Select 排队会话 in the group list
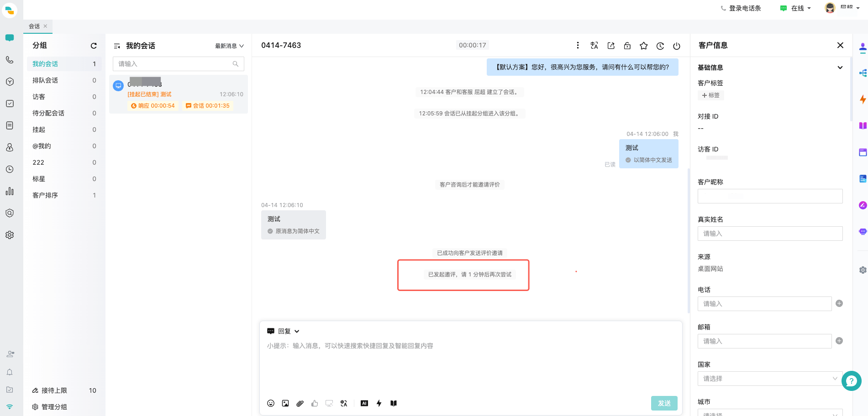The height and width of the screenshot is (416, 868). pyautogui.click(x=45, y=80)
